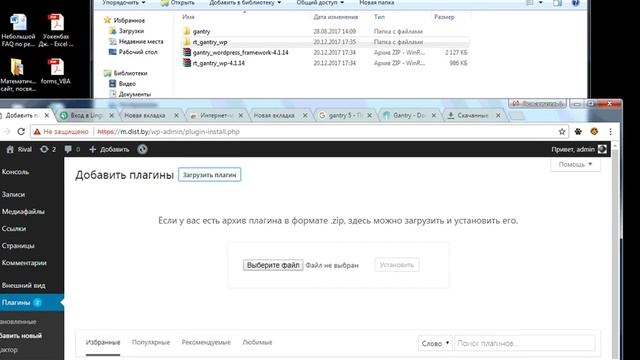Click the browser address bar URL
This screenshot has height=360, width=640.
pos(169,131)
